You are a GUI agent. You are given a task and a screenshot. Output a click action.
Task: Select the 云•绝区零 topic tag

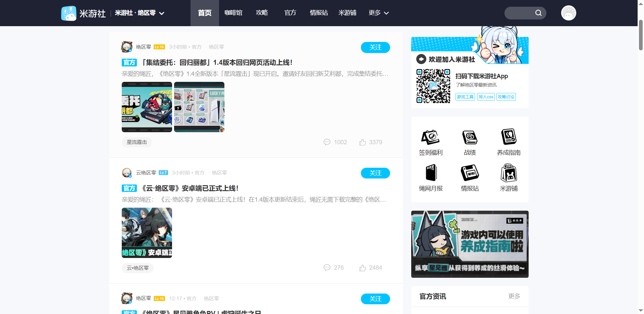click(138, 268)
